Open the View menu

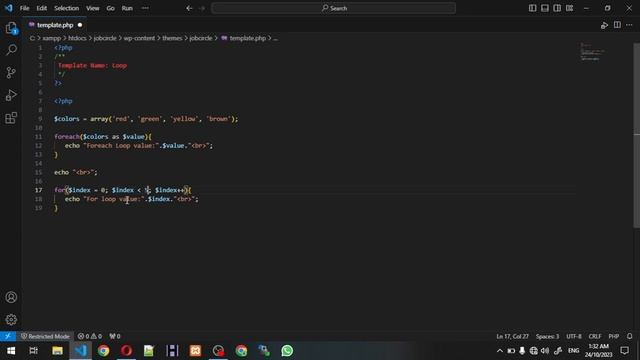(x=93, y=8)
